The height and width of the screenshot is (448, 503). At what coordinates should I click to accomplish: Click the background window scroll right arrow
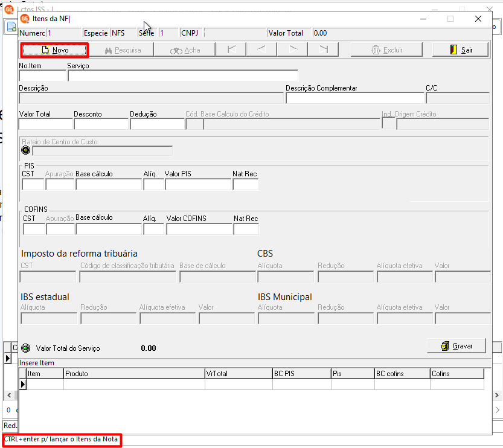pos(497,395)
